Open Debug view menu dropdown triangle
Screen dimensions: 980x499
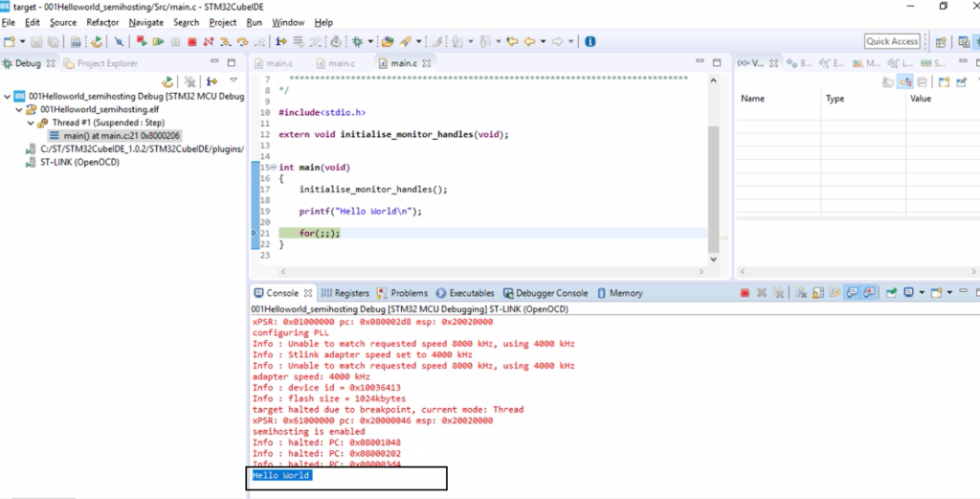(234, 80)
